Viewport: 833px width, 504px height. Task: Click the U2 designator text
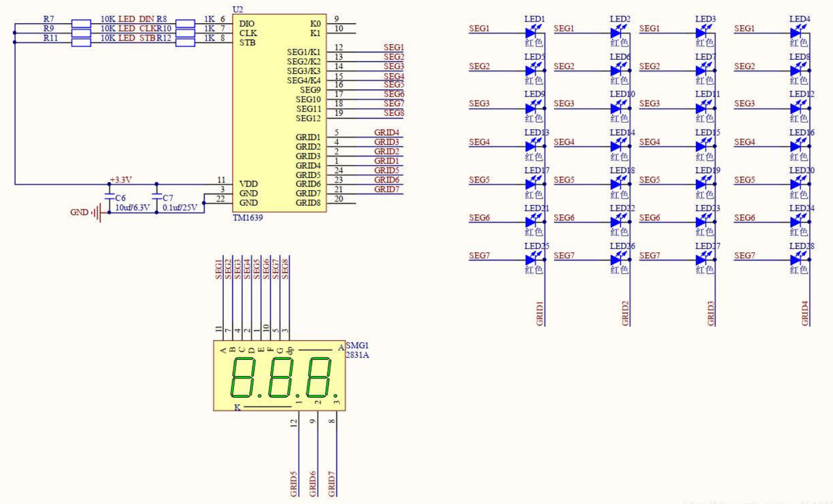click(237, 10)
